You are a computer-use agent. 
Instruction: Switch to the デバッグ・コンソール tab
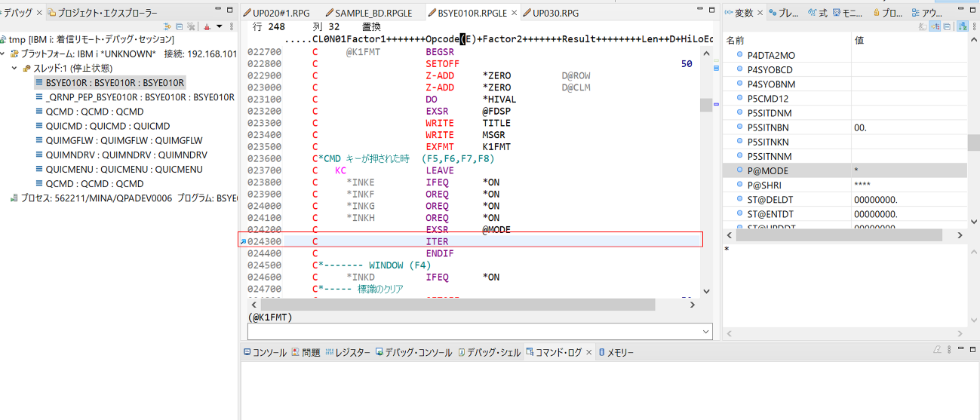click(x=413, y=352)
